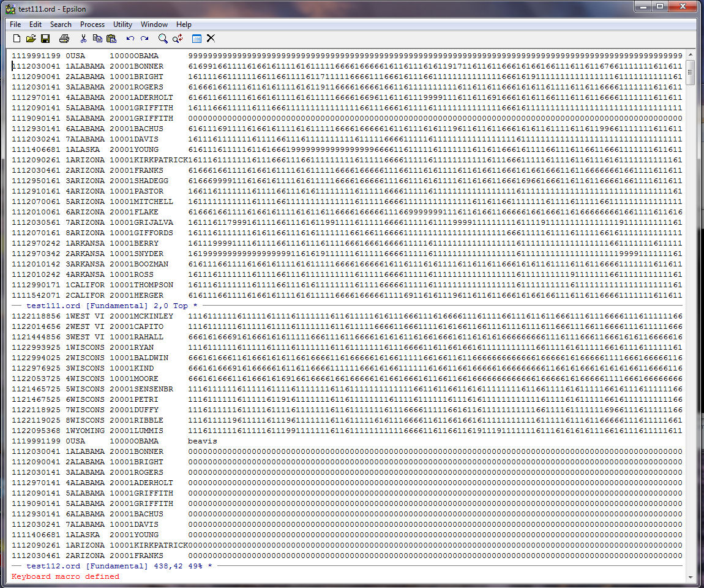Create a new file using toolbar icon

17,39
